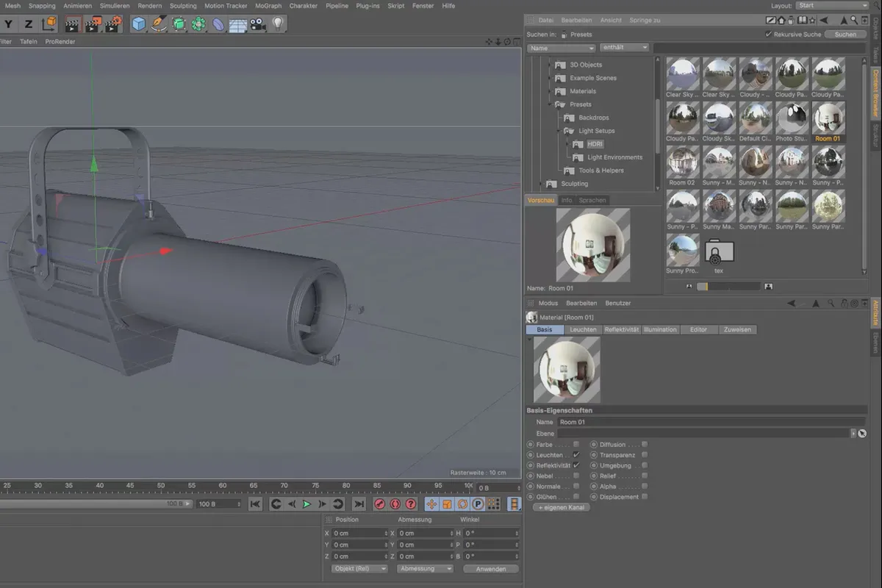The image size is (882, 588).
Task: Click the + eigenen Kanal button
Action: click(562, 508)
